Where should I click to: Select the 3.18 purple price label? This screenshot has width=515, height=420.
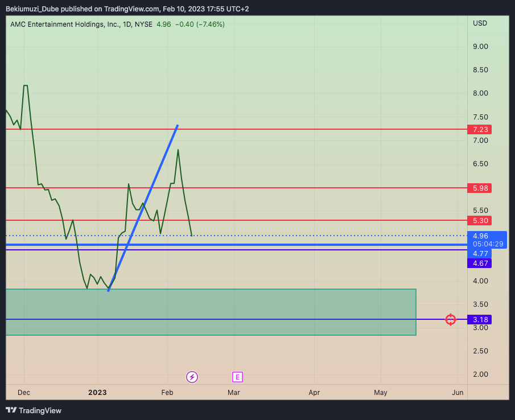[x=480, y=319]
